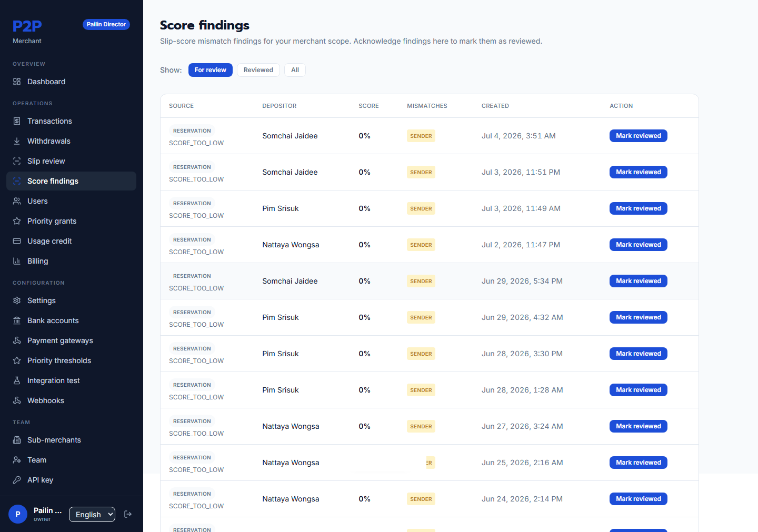Click the Settings gear icon

[x=17, y=300]
